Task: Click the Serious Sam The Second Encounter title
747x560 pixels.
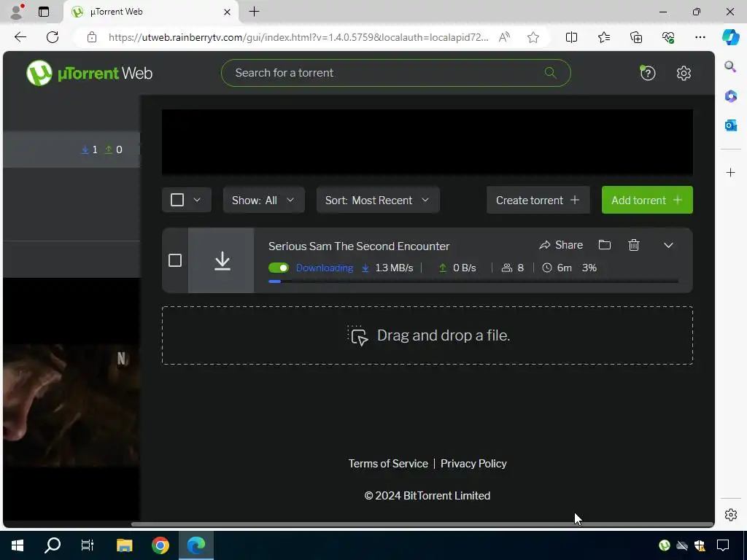Action: (359, 246)
